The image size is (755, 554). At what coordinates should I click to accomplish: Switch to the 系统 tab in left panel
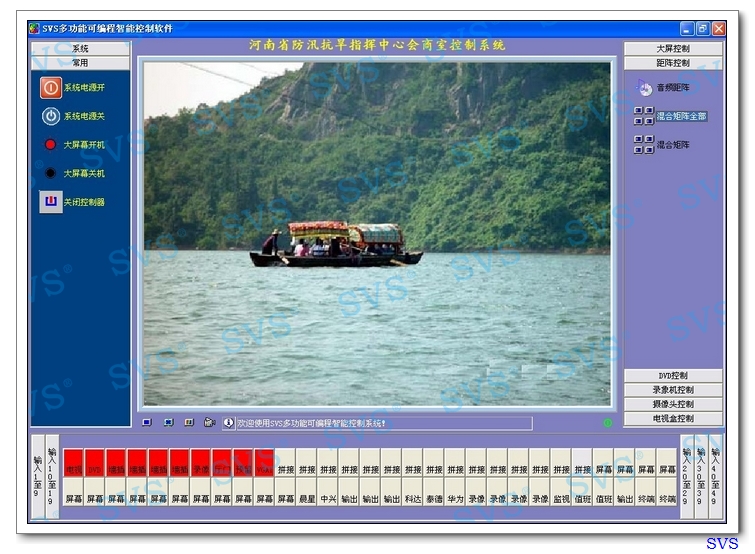[80, 49]
